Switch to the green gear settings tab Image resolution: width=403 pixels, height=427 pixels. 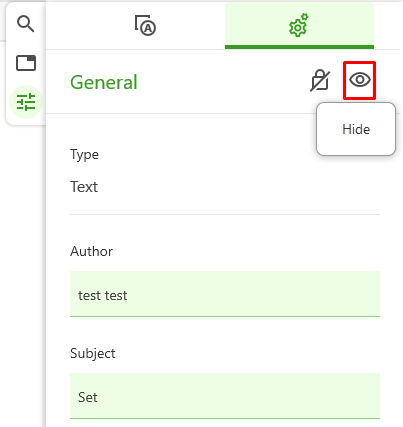(x=299, y=26)
